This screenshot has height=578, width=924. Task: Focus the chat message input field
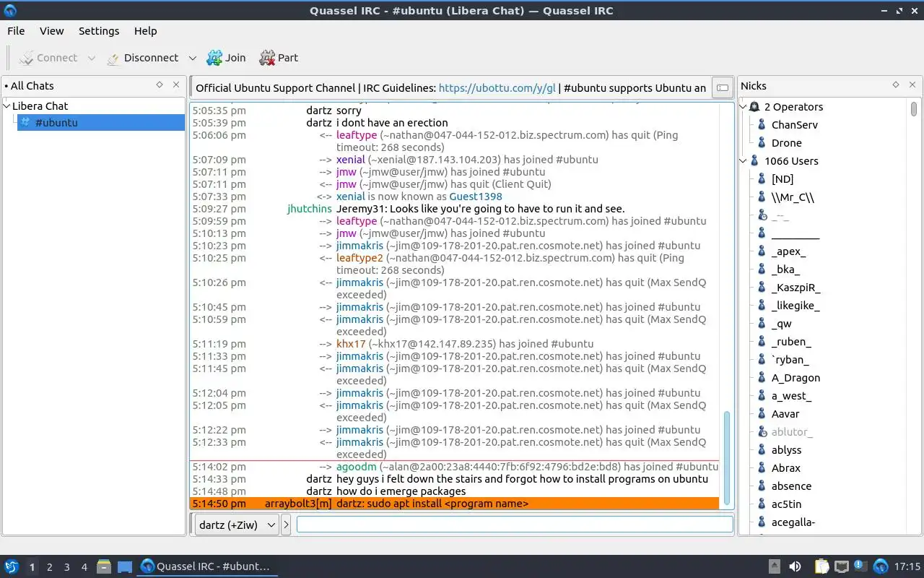[515, 525]
